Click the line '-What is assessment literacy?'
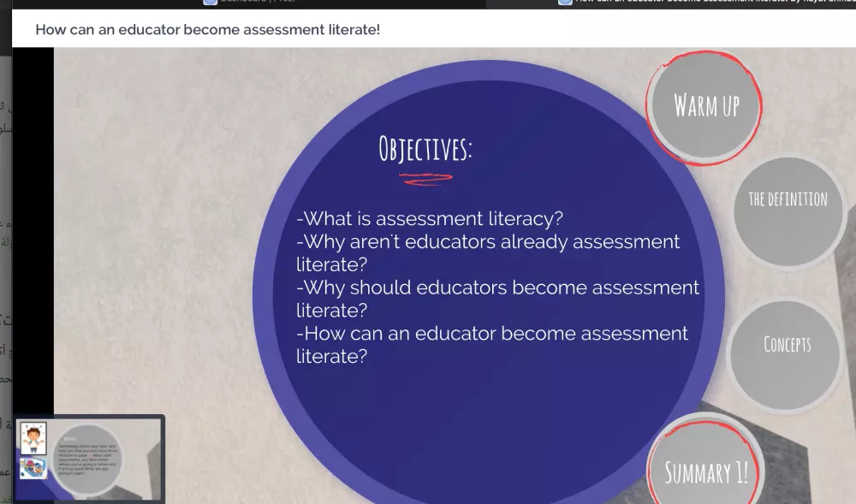The image size is (856, 504). [x=430, y=219]
